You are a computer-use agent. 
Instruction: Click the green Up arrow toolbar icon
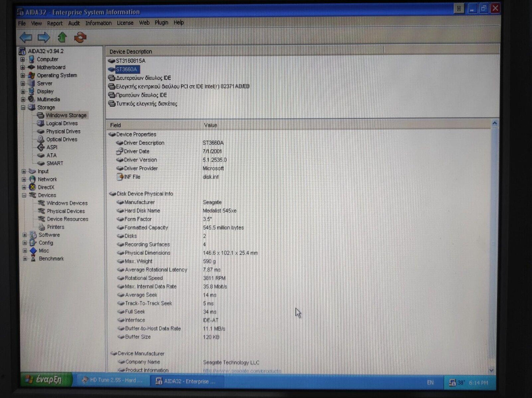point(62,37)
